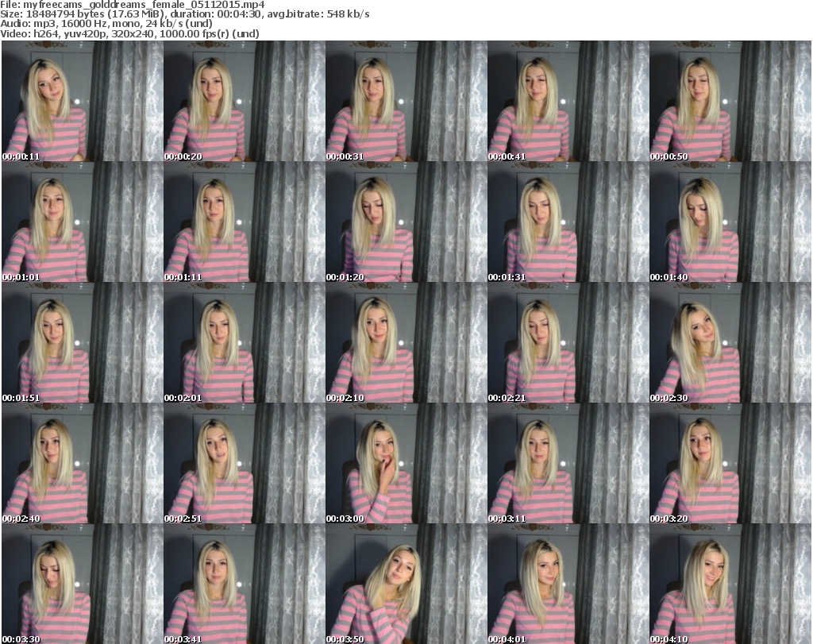
Task: Click the thumbnail marked 00:03:00
Action: click(406, 464)
